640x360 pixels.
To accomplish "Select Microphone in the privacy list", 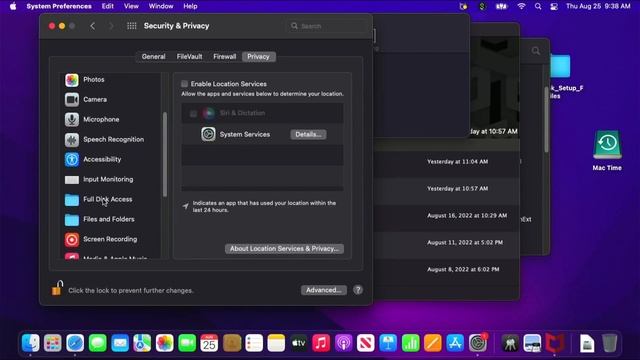I will [110, 120].
